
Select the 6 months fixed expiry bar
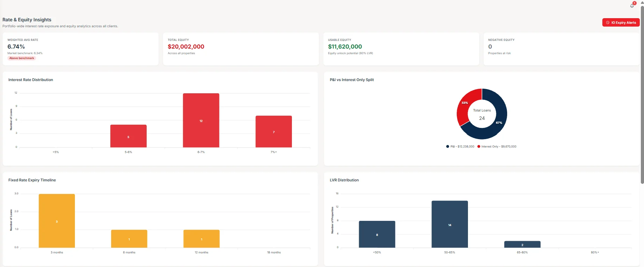129,239
